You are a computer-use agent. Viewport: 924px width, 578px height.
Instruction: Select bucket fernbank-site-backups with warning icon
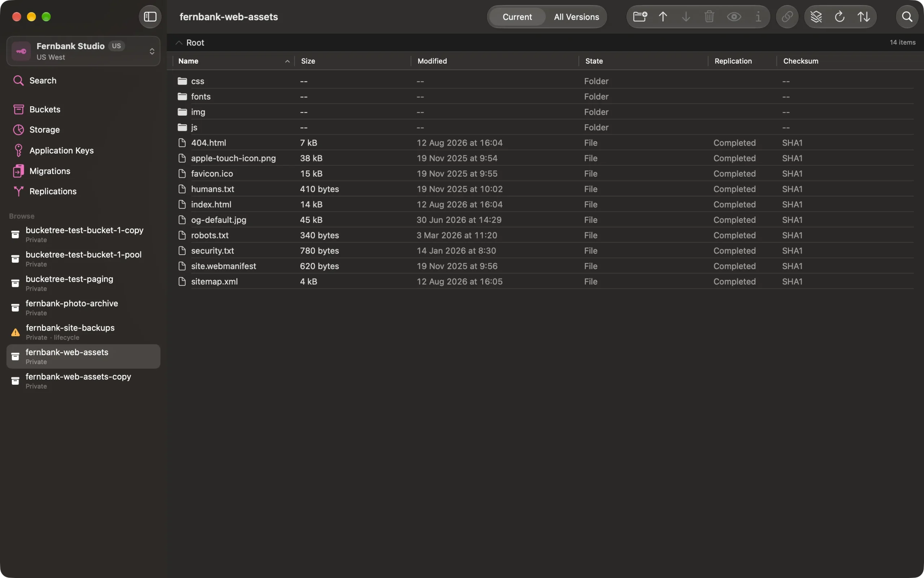[x=83, y=332]
